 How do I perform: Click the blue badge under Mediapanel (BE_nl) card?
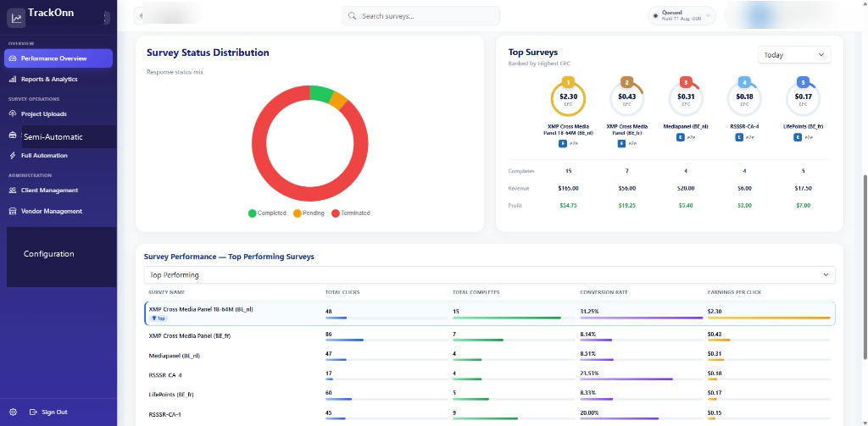[x=681, y=137]
